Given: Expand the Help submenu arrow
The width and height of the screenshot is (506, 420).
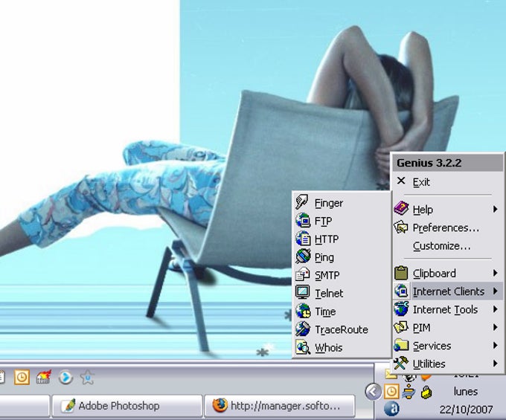Looking at the screenshot, I should tap(496, 209).
